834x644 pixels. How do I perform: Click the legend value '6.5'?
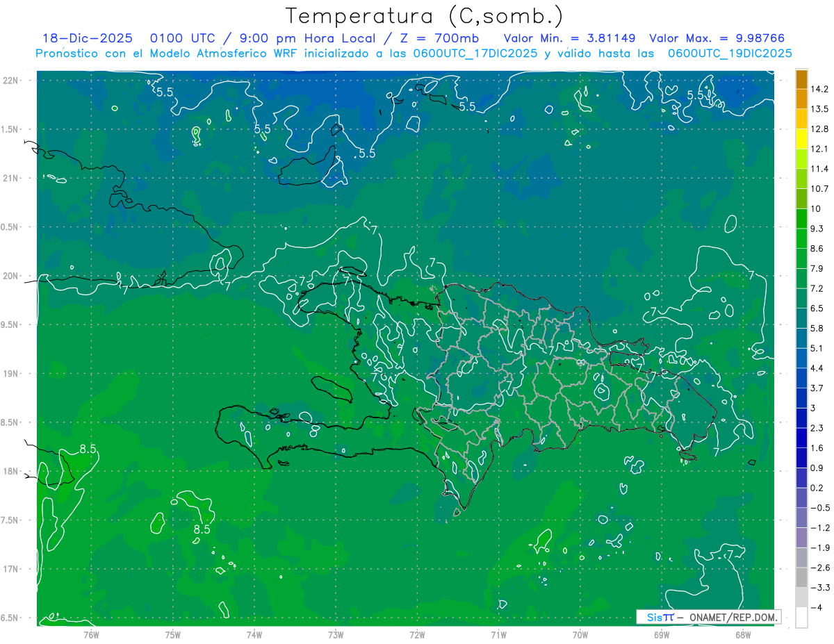(x=817, y=308)
